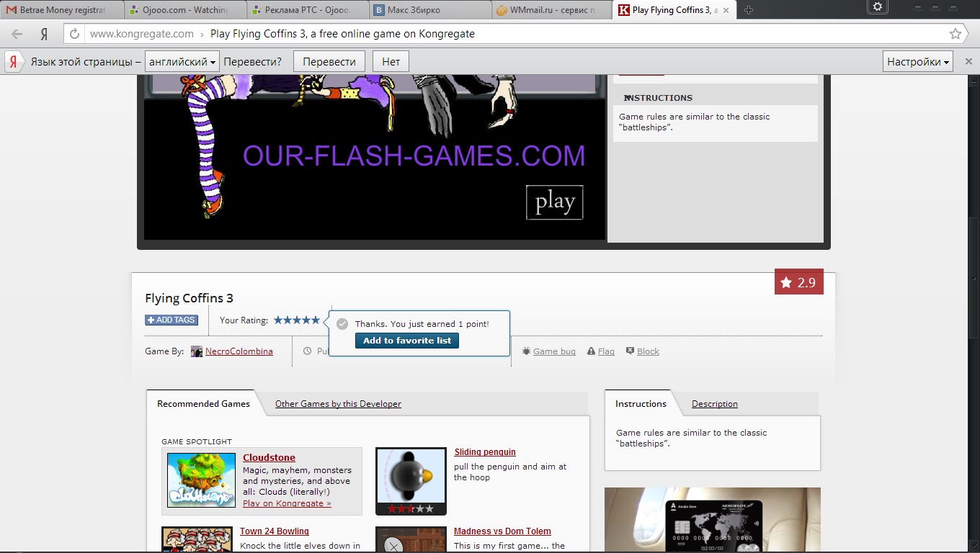
Task: Rate the game one star
Action: point(277,320)
